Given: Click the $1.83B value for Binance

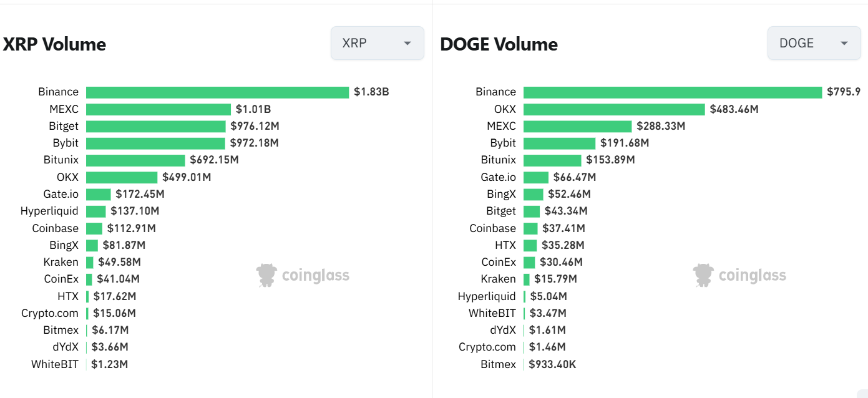Looking at the screenshot, I should coord(371,92).
